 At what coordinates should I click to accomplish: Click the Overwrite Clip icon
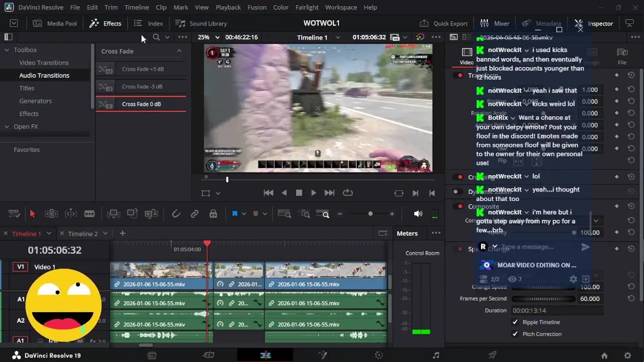pos(132,214)
